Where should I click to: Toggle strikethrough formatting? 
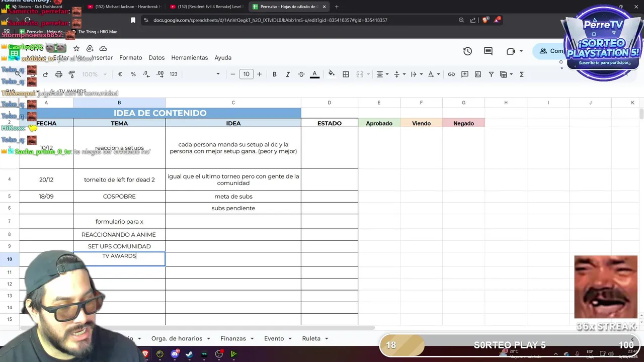(301, 74)
